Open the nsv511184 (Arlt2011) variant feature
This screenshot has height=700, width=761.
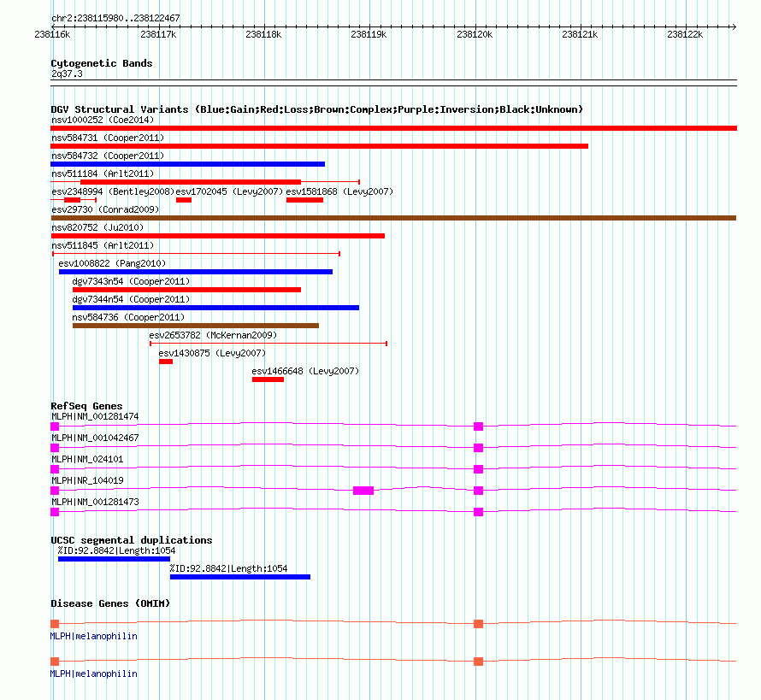205,182
